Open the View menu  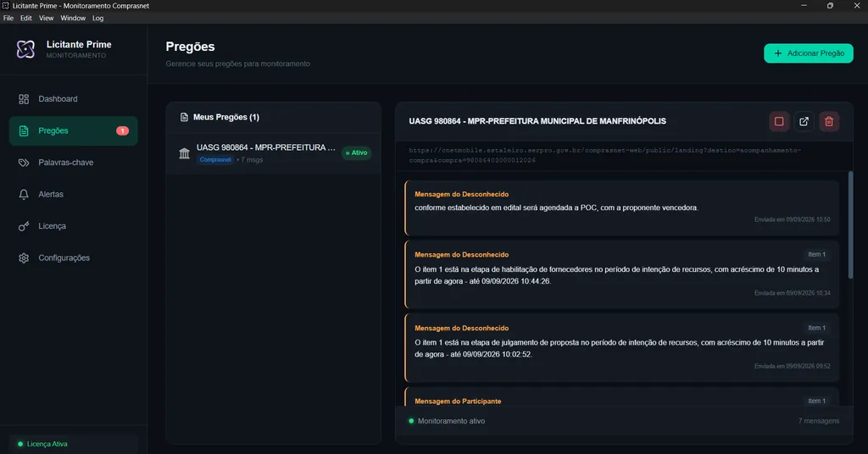coord(46,19)
